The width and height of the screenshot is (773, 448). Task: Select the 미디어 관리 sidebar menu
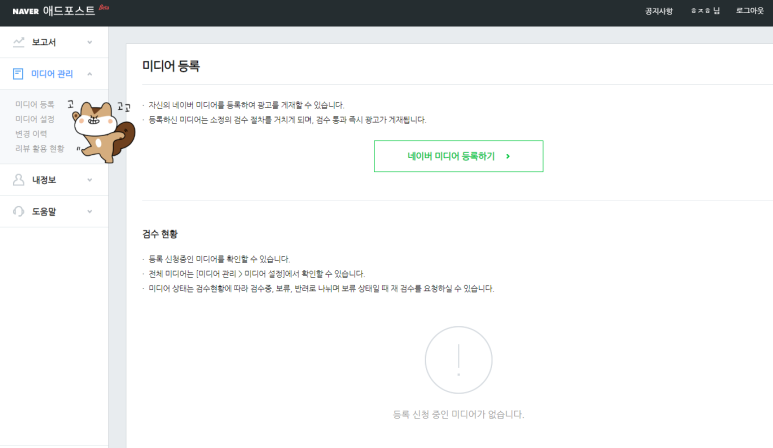point(54,74)
